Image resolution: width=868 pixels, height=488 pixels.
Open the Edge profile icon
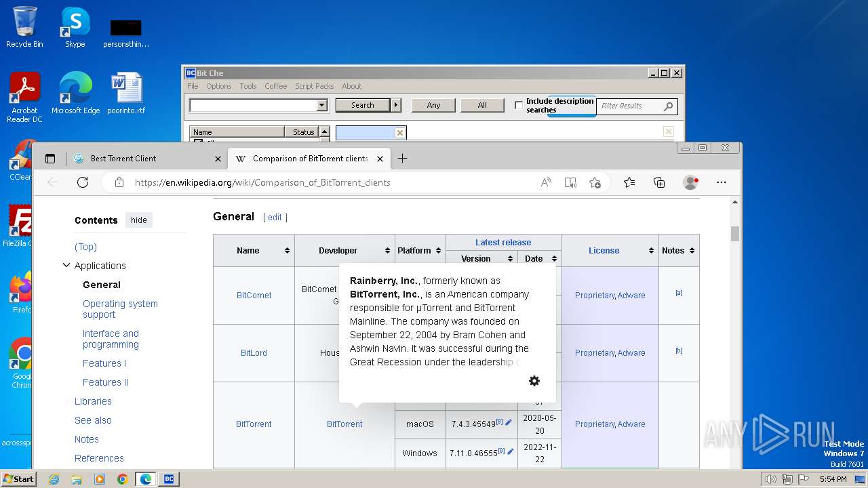(690, 182)
